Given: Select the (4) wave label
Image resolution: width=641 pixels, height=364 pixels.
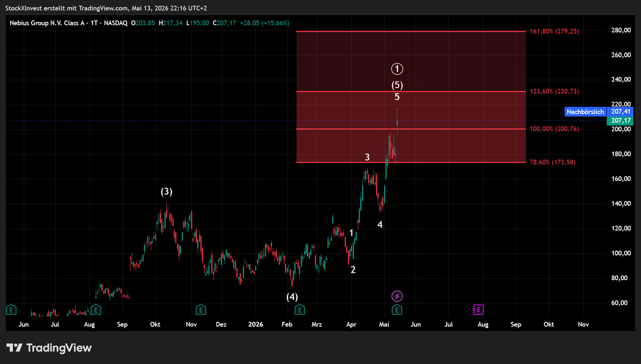Looking at the screenshot, I should click(292, 297).
